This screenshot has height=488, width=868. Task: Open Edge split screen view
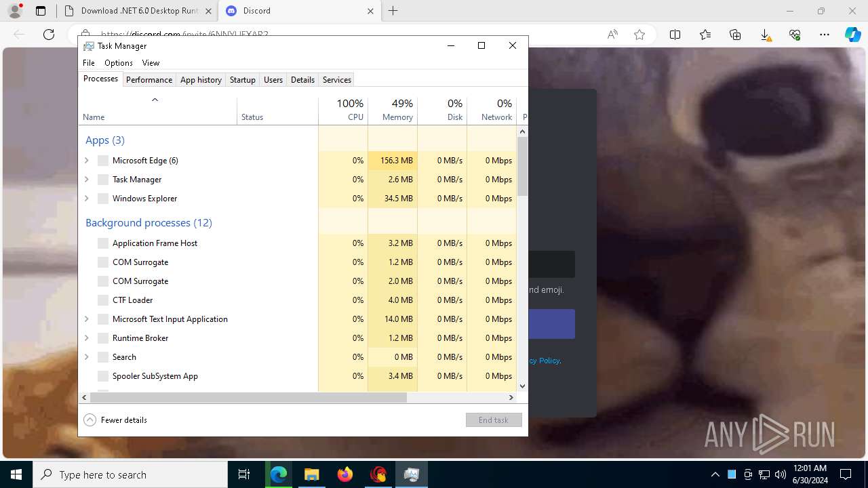coord(675,35)
